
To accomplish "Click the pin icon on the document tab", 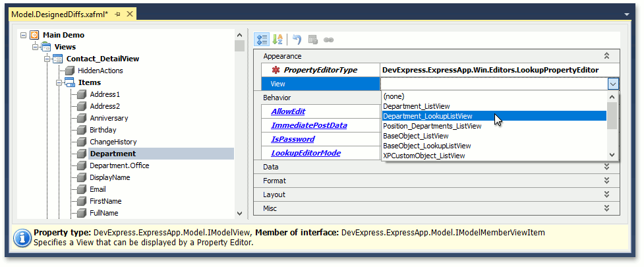I will click(117, 14).
